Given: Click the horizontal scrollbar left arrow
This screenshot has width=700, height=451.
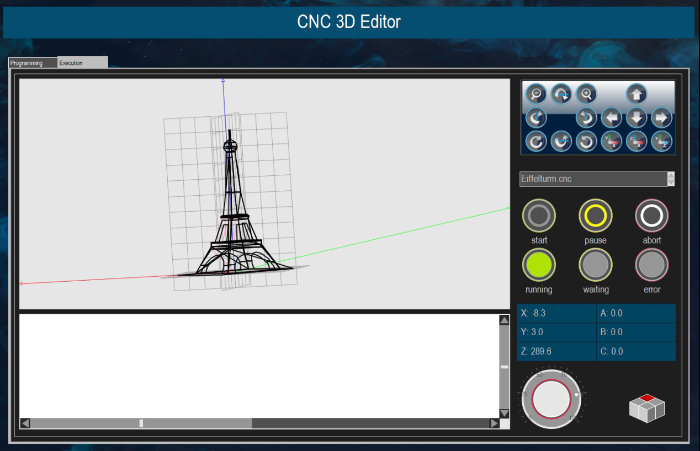Looking at the screenshot, I should [25, 423].
